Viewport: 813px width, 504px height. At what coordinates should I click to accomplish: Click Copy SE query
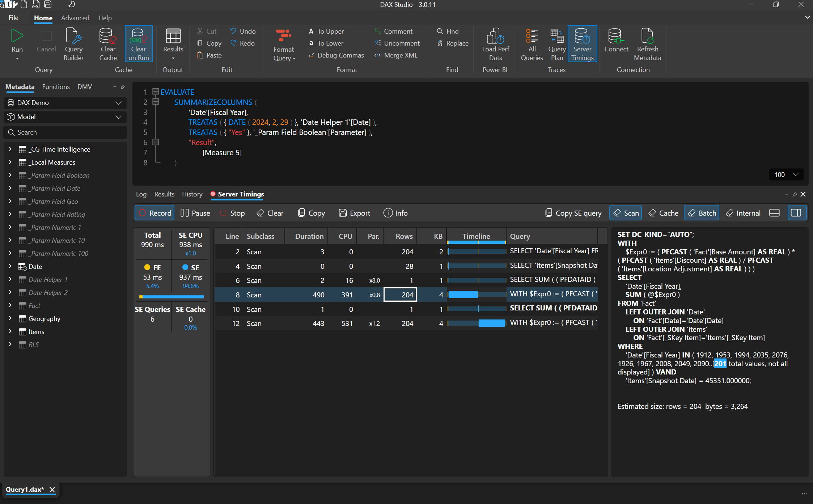pos(573,213)
